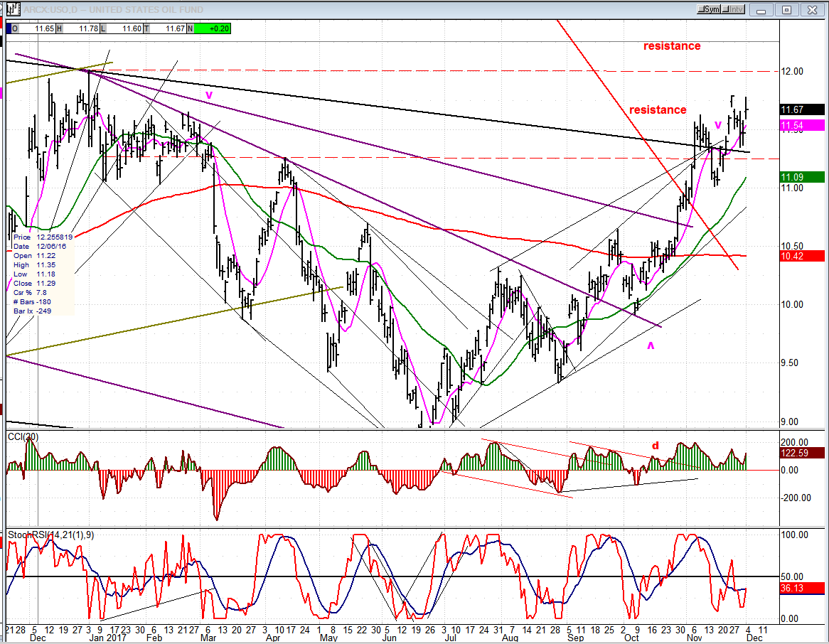The height and width of the screenshot is (644, 829).
Task: Select the StochRSI 36.13 value label
Action: 802,588
